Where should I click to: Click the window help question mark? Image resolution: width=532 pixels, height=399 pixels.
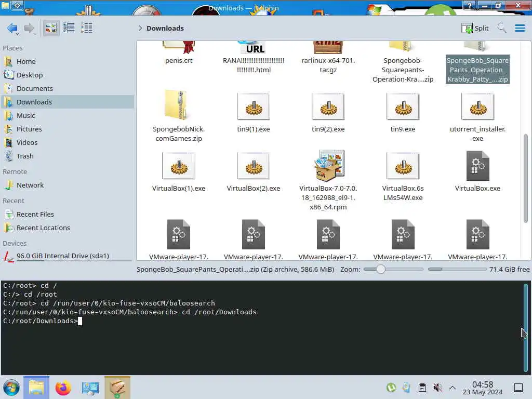470,5
